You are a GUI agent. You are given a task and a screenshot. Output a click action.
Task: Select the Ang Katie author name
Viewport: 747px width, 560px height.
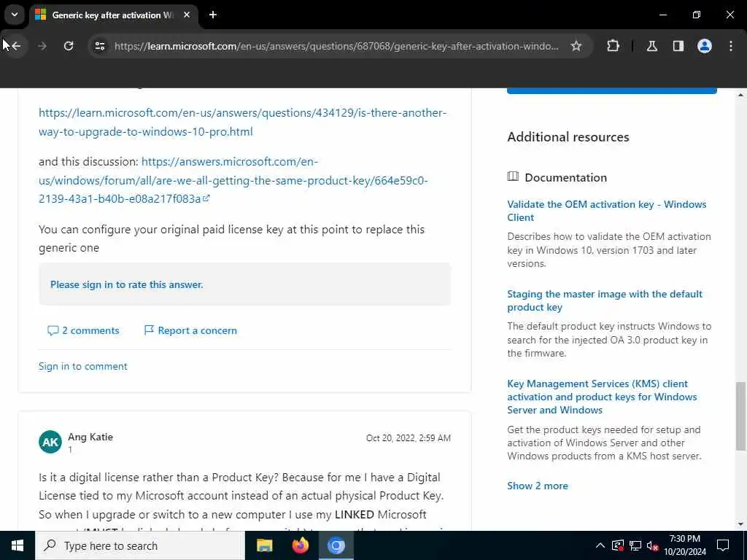point(90,437)
